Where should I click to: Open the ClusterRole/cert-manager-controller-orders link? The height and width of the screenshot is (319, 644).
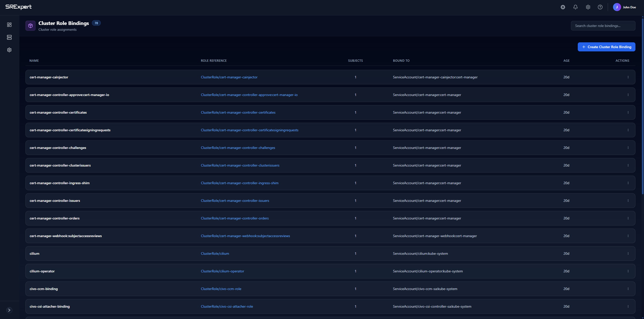pos(234,218)
